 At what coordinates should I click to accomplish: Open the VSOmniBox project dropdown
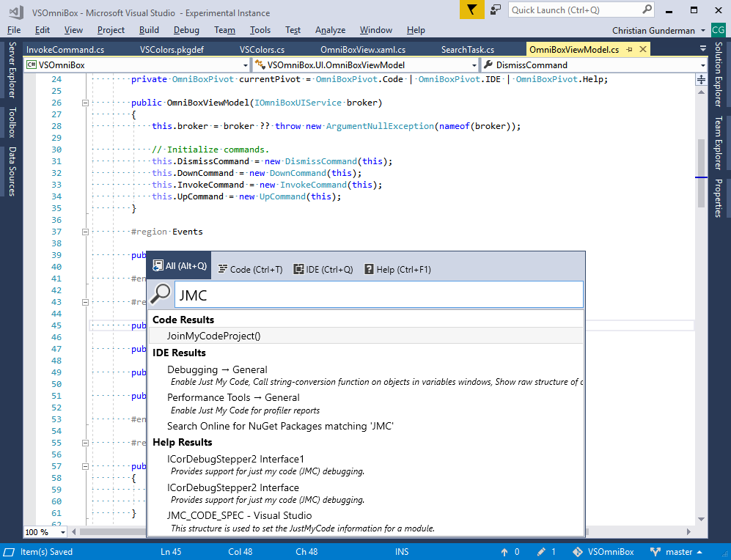click(x=245, y=65)
